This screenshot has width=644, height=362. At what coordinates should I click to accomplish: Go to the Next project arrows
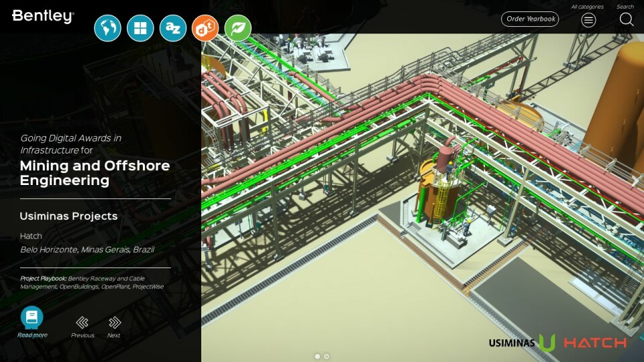(x=115, y=322)
